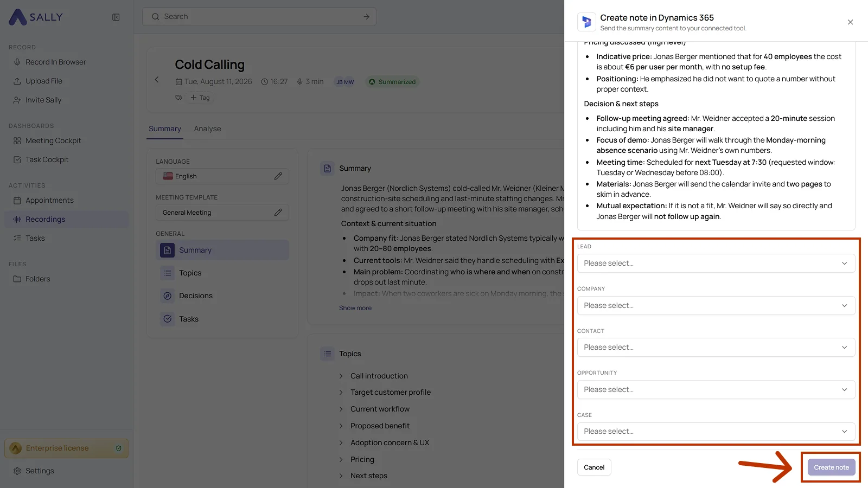
Task: Click Show more link
Action: point(355,308)
